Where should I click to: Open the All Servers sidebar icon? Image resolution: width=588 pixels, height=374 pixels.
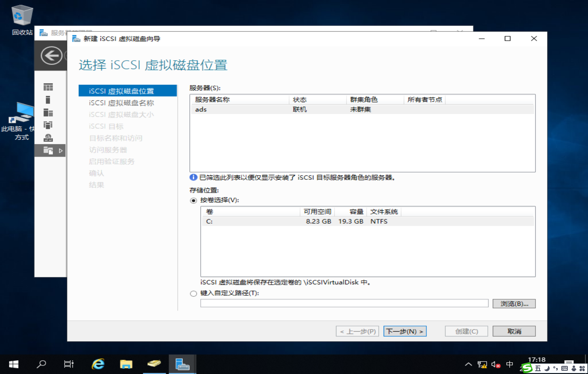pos(48,113)
